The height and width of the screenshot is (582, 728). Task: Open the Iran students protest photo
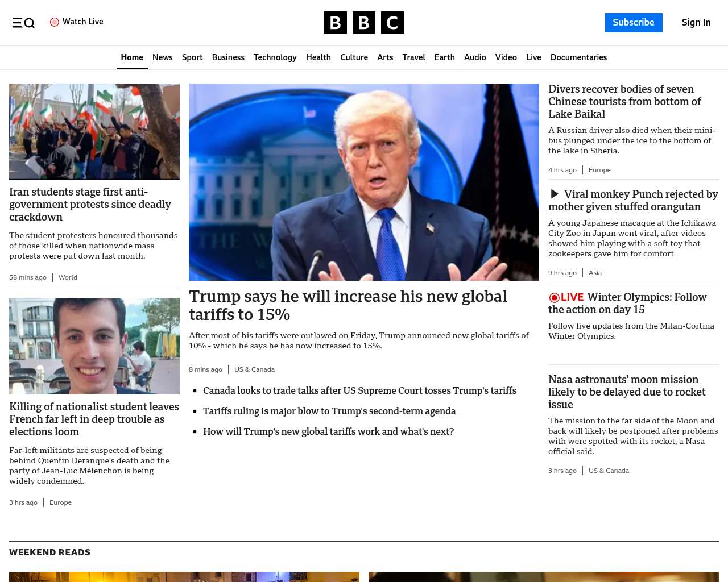click(x=94, y=131)
